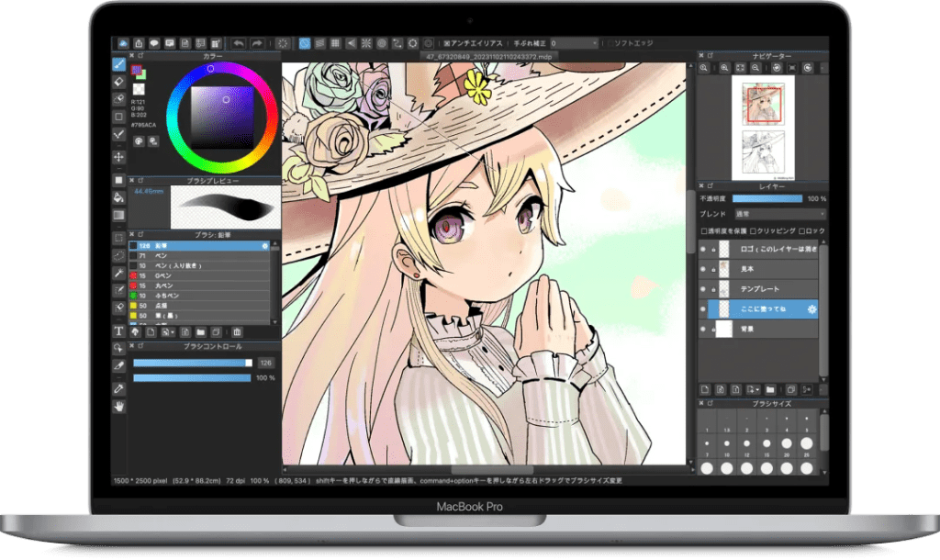The height and width of the screenshot is (560, 940).
Task: Toggle the アンチエイリアス checkbox
Action: point(447,43)
